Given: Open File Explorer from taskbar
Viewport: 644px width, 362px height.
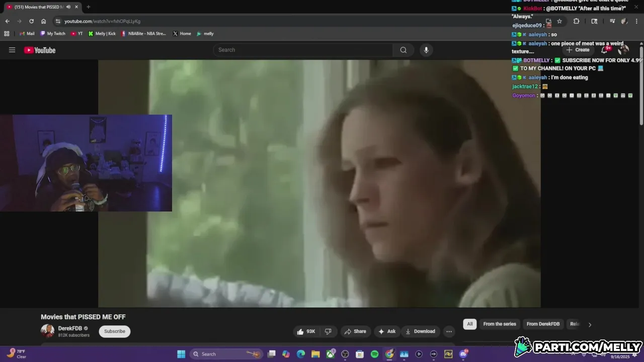Looking at the screenshot, I should coord(315,354).
